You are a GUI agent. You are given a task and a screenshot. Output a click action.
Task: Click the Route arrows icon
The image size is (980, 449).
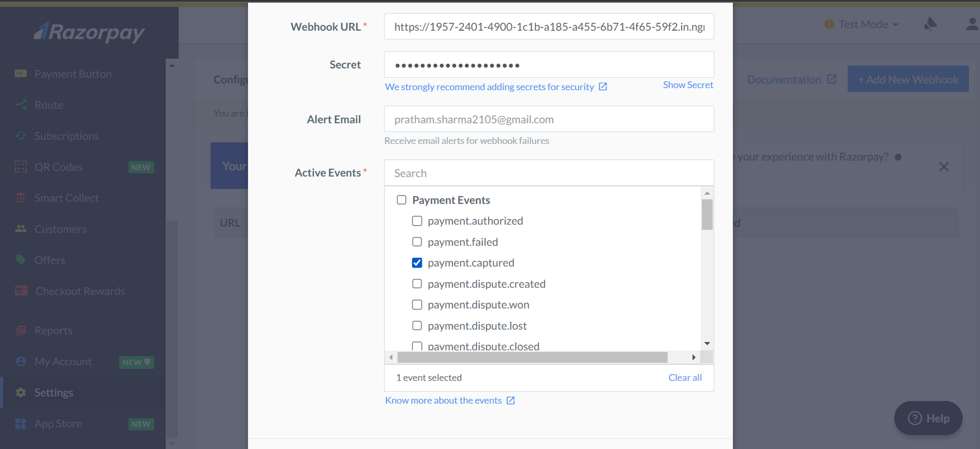tap(20, 105)
